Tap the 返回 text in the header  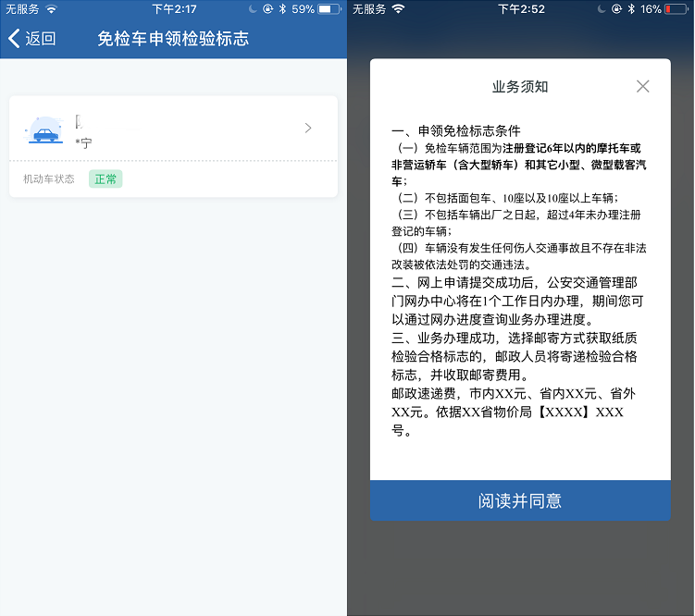(41, 39)
